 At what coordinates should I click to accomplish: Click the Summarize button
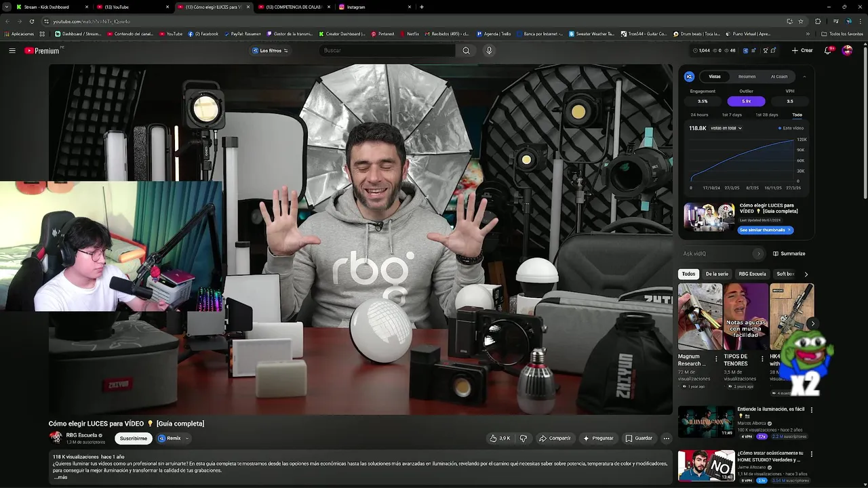(789, 253)
